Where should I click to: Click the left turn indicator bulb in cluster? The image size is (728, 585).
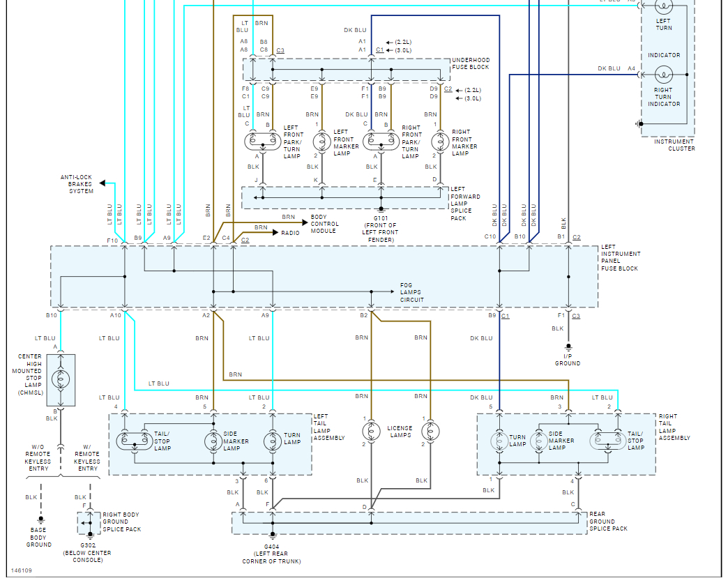663,6
